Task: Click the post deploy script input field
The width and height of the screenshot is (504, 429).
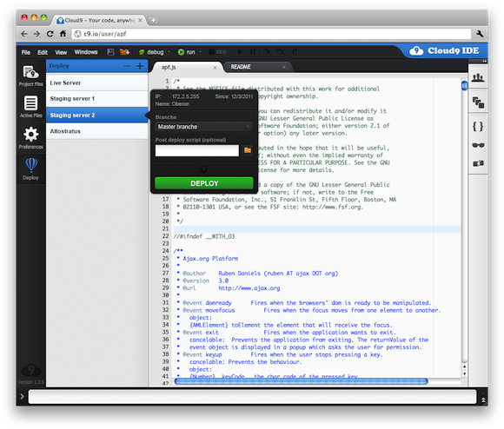Action: 197,150
